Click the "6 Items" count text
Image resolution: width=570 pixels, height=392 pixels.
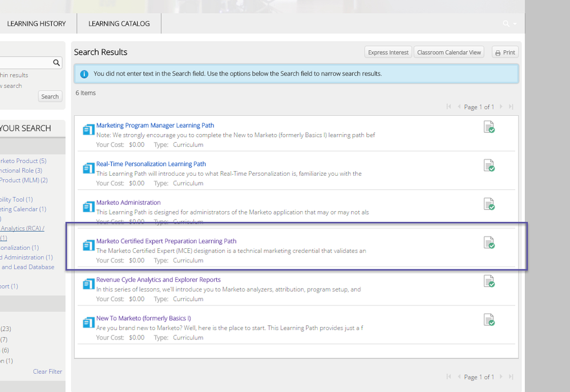(86, 93)
